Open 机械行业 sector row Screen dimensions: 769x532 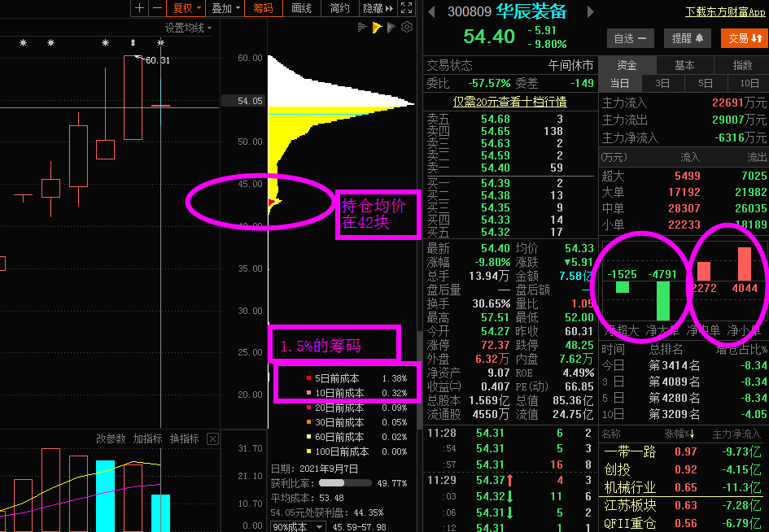684,487
